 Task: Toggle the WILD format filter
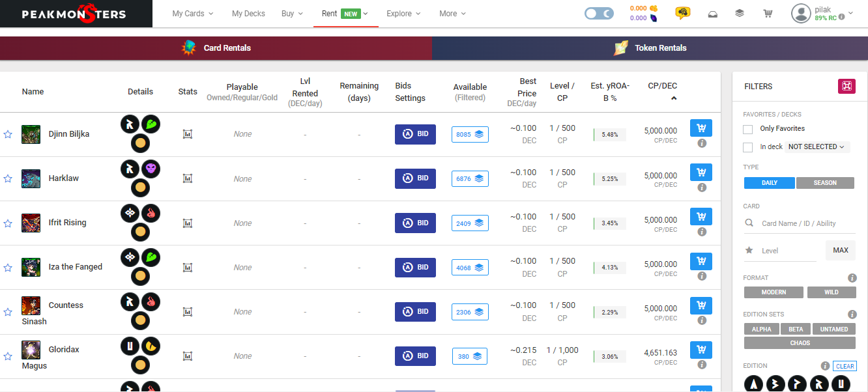coord(832,292)
